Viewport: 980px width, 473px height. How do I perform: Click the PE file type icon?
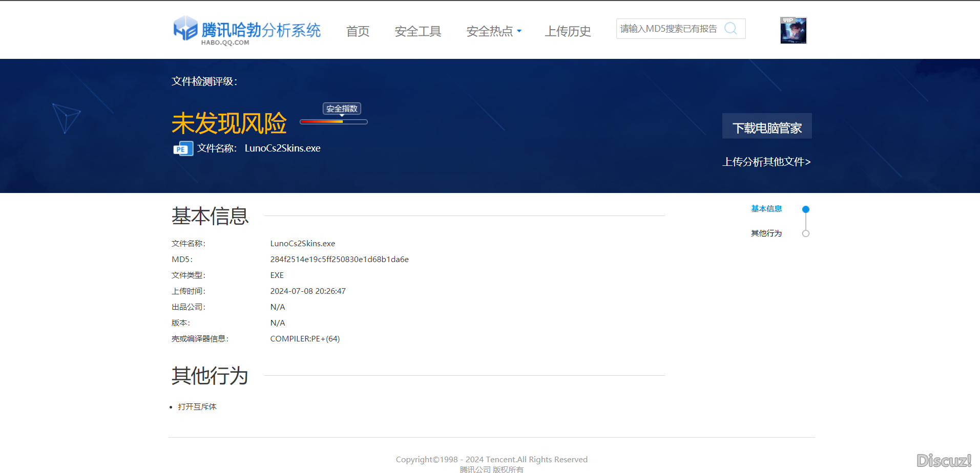[183, 148]
